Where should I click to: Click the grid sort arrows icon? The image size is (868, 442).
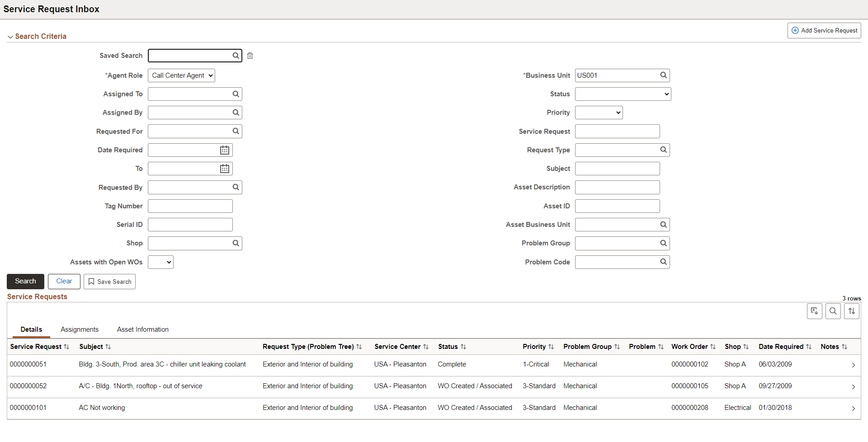click(852, 311)
